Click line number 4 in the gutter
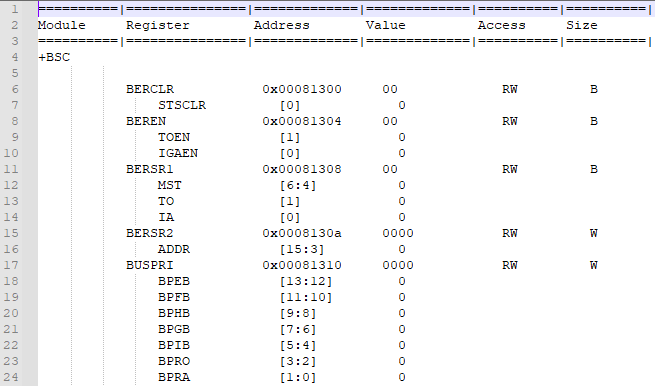655x386 pixels. (15, 57)
